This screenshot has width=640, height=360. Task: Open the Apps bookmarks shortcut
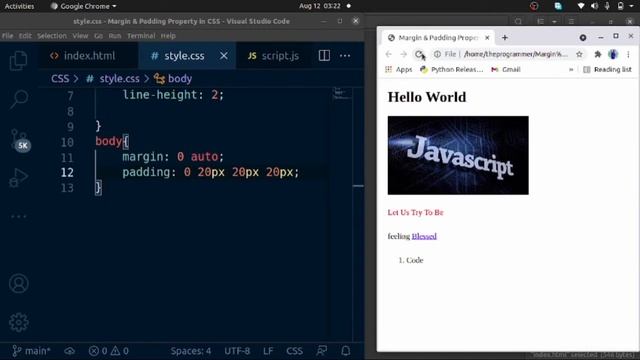click(x=399, y=69)
